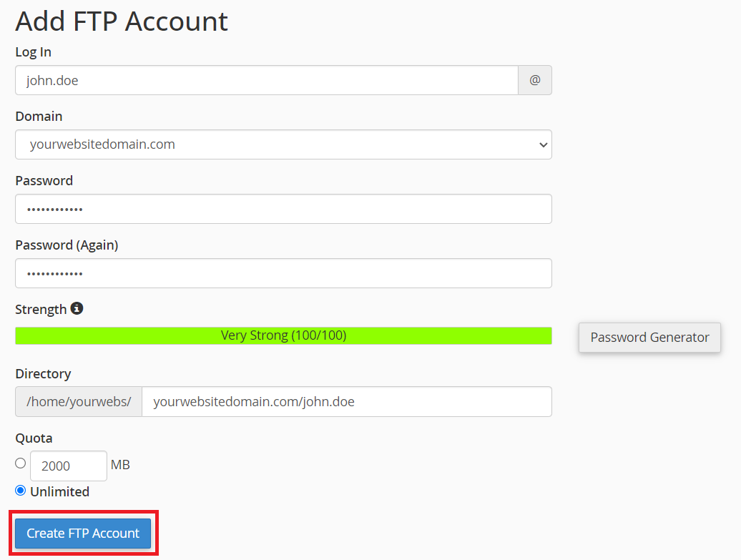The image size is (741, 560).
Task: Click the @ icon beside the Log In field
Action: click(x=534, y=80)
